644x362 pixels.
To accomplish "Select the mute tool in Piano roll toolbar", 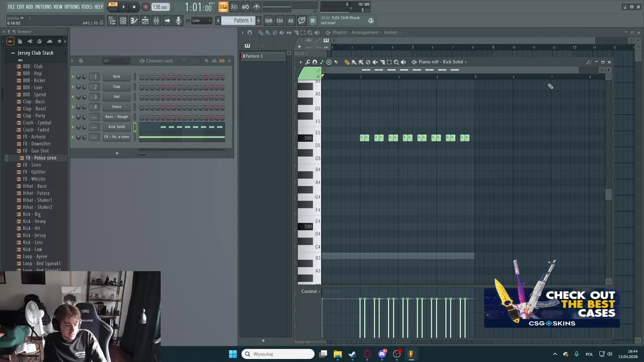I will coord(375,62).
